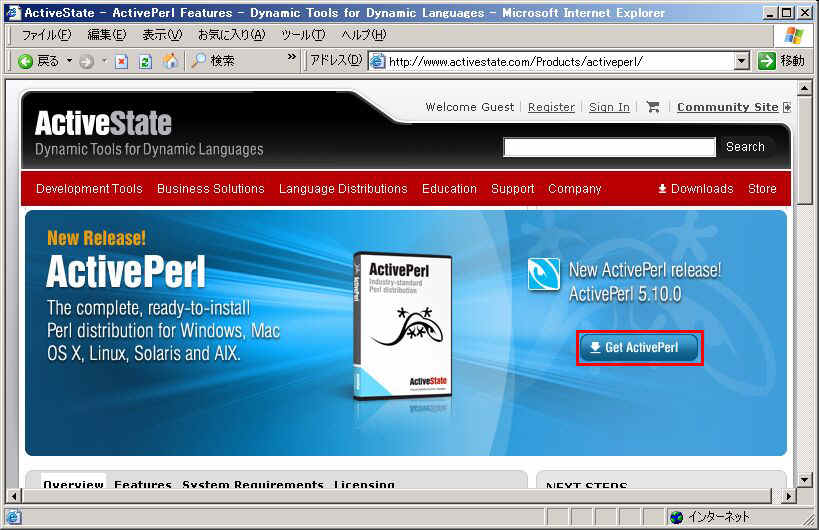The width and height of the screenshot is (819, 530).
Task: Click the green Go arrow button
Action: 767,61
